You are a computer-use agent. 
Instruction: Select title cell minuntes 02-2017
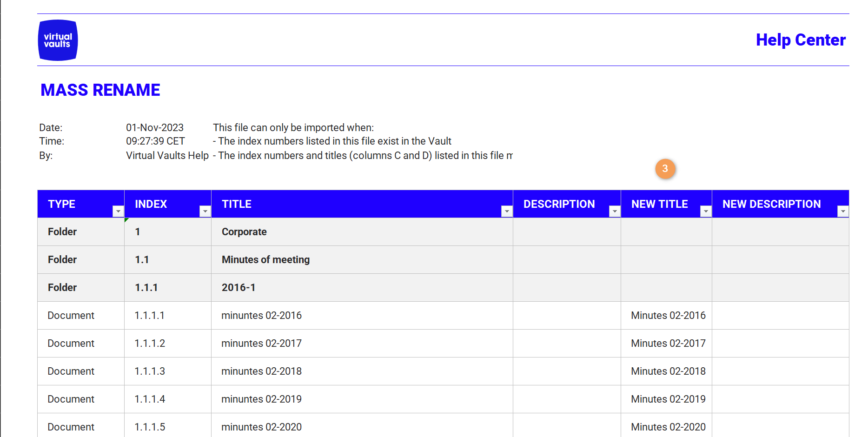click(362, 344)
